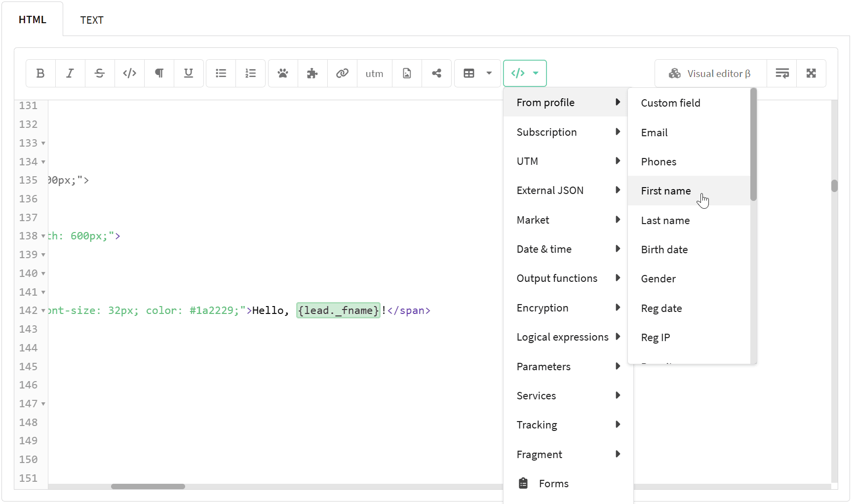The image size is (853, 504).
Task: Click the share icon in toolbar
Action: [x=436, y=74]
